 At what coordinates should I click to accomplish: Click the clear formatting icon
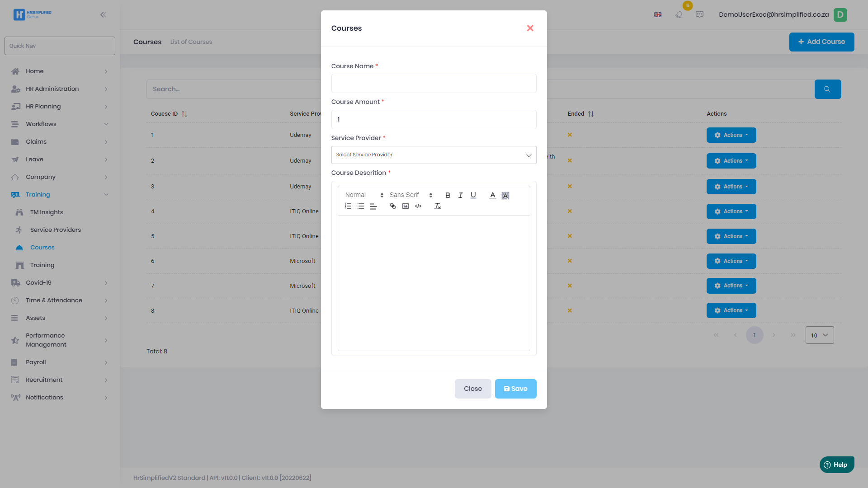tap(437, 206)
